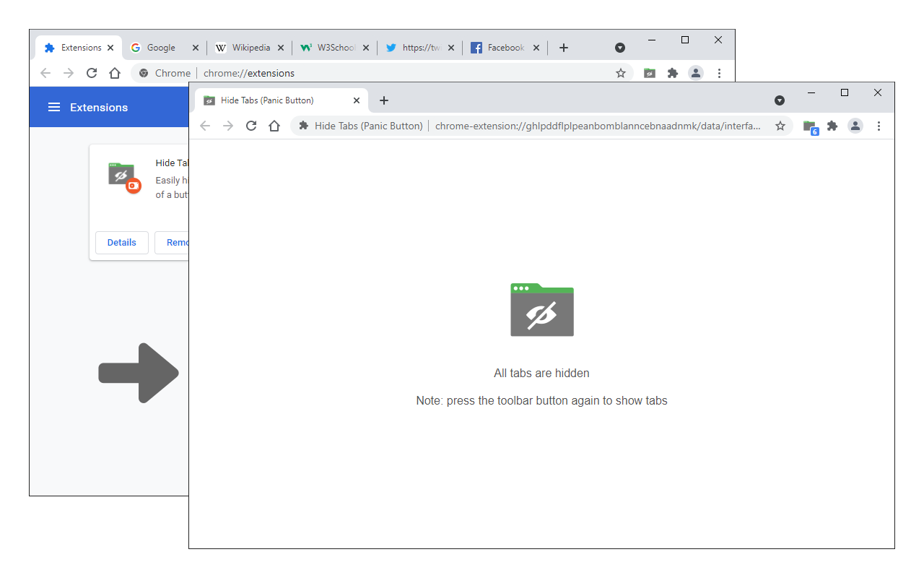Go back in the back Chrome window
Viewport: 924px width, 578px height.
[45, 73]
